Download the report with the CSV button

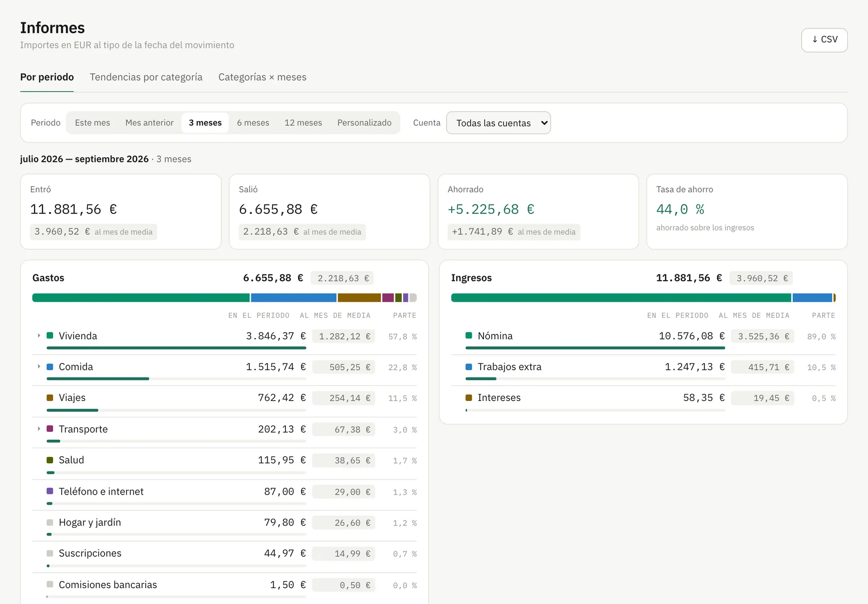(824, 40)
